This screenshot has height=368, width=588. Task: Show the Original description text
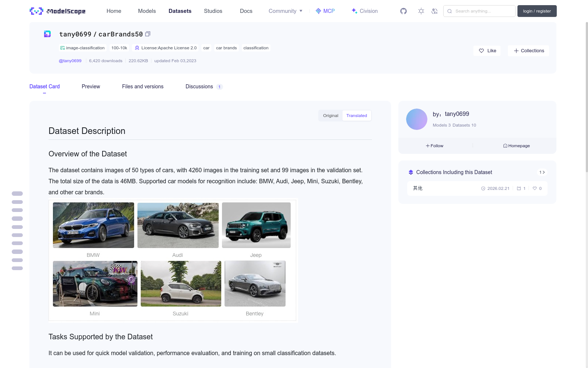point(331,116)
